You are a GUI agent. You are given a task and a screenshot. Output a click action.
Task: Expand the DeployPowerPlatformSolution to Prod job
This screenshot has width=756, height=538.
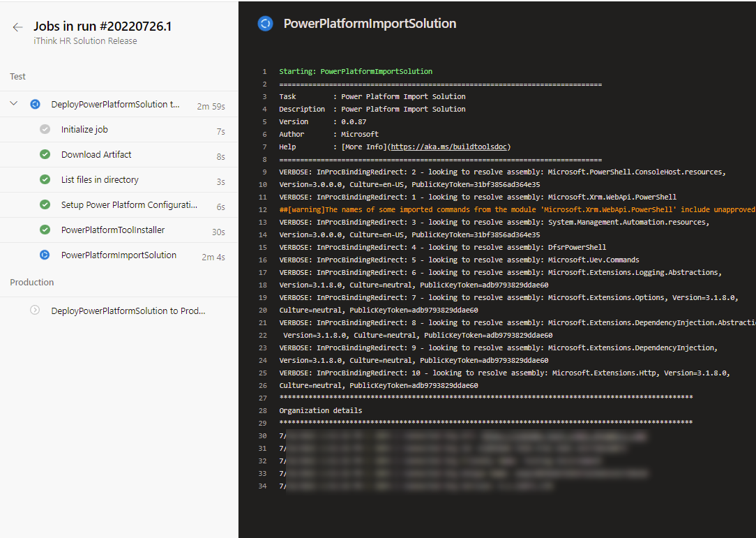[x=128, y=311]
